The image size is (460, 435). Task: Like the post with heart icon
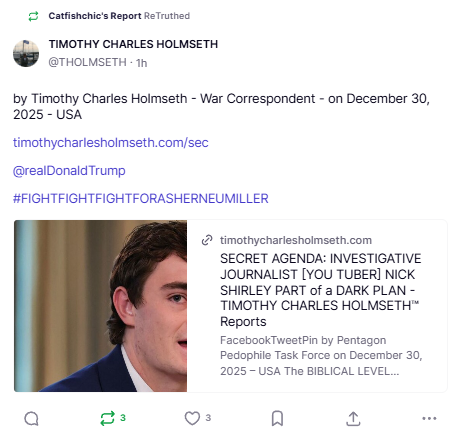[192, 418]
